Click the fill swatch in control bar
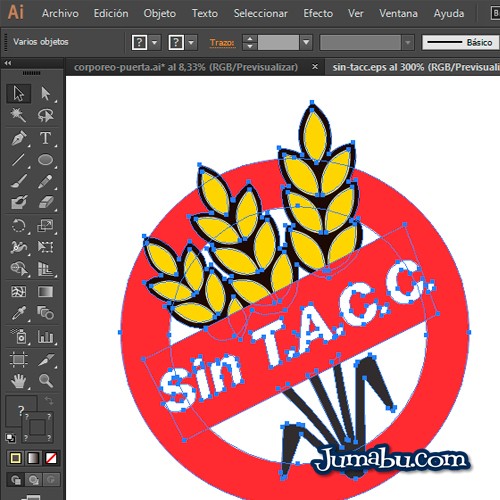 click(x=139, y=43)
